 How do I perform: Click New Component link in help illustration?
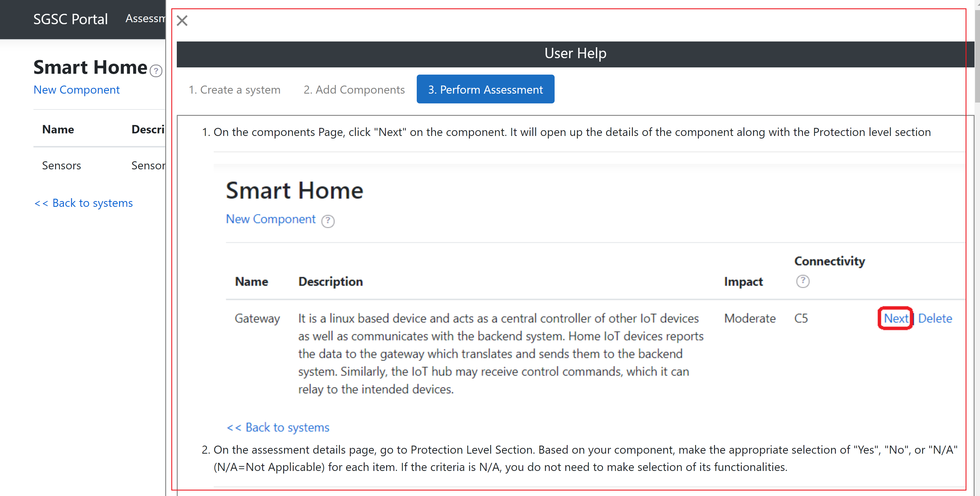click(x=271, y=219)
